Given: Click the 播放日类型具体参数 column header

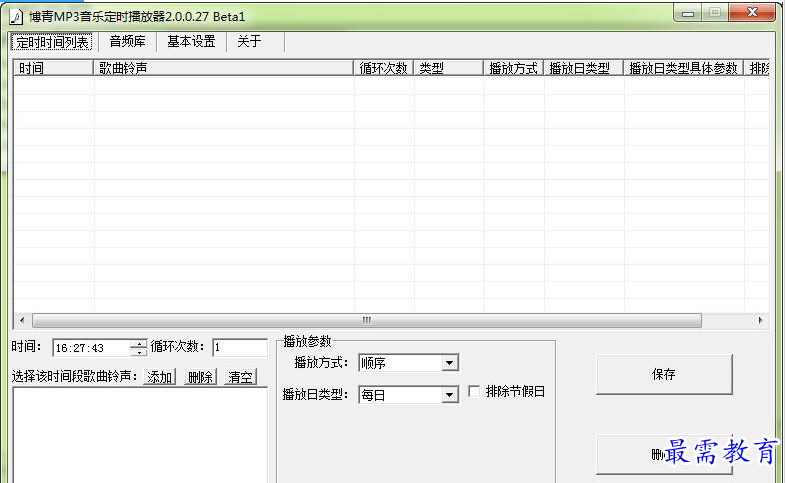Looking at the screenshot, I should coord(684,68).
